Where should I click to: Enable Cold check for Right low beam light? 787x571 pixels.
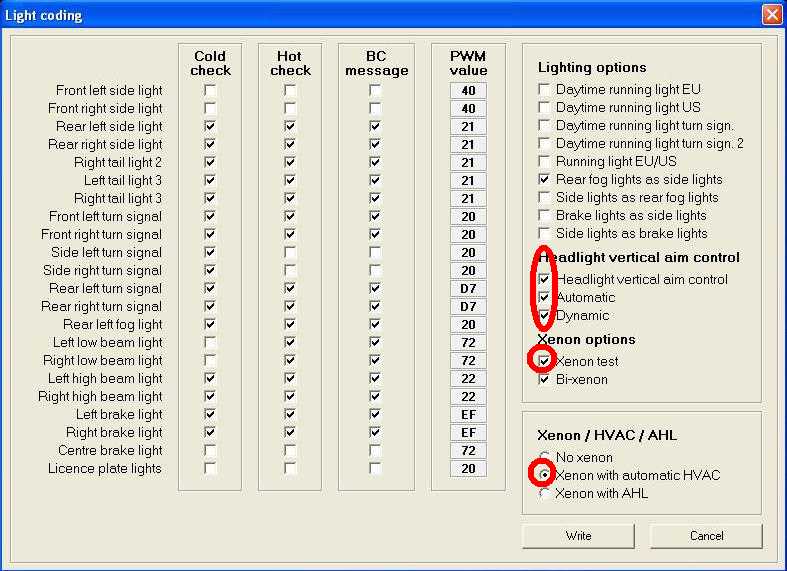click(210, 360)
